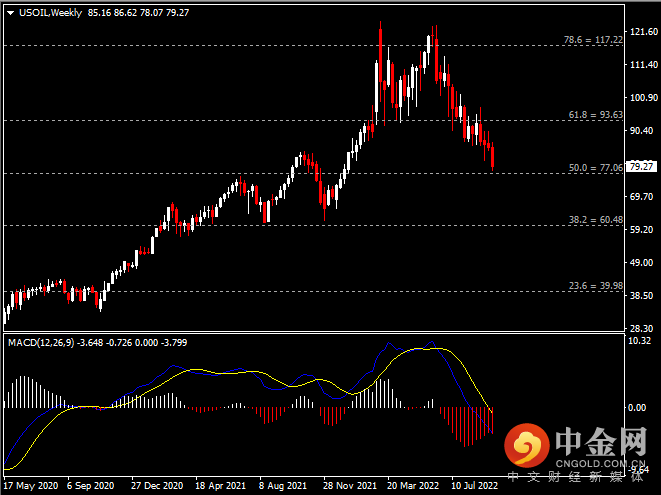The height and width of the screenshot is (495, 661).
Task: Click the 49.00 price axis value
Action: [x=641, y=262]
